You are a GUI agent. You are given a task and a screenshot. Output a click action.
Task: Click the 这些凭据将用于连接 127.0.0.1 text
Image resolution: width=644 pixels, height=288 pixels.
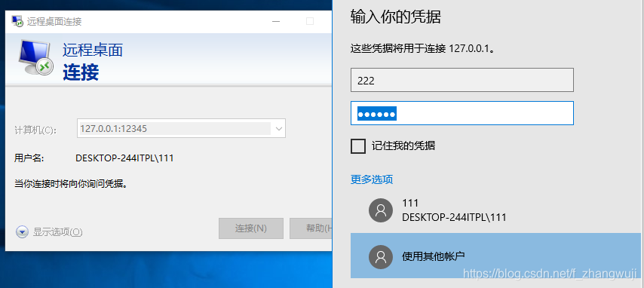tap(422, 49)
